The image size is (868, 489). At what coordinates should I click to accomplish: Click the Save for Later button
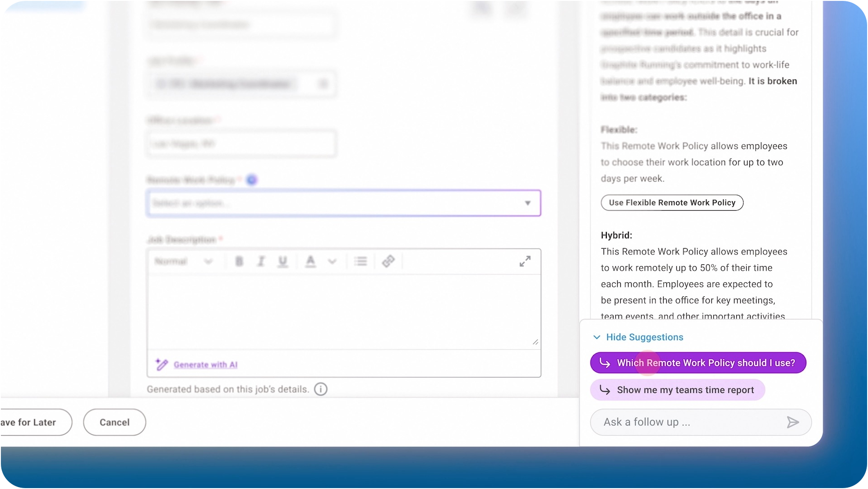point(35,422)
